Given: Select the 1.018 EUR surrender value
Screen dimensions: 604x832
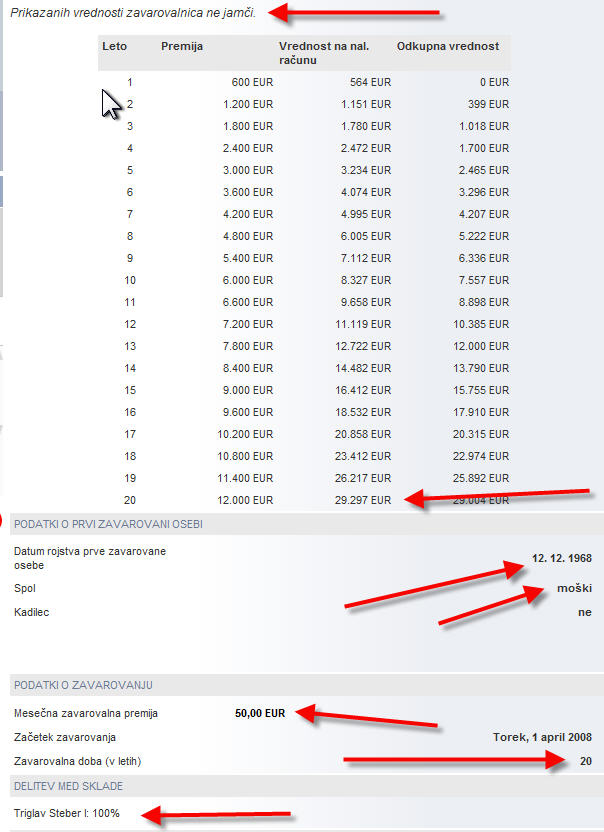Looking at the screenshot, I should (x=484, y=126).
